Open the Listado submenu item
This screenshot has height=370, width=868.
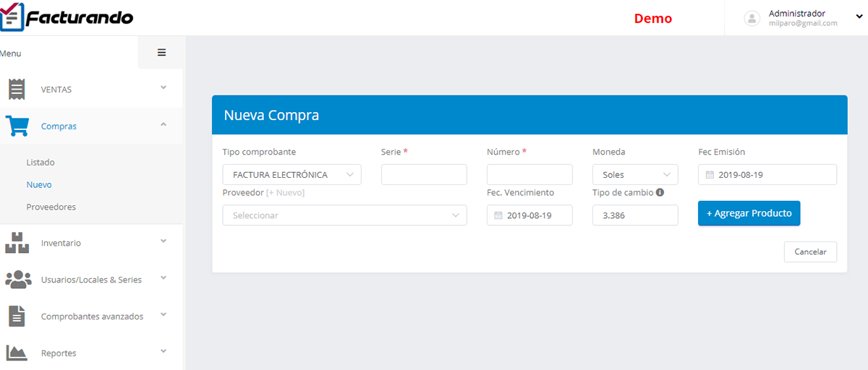pos(41,163)
